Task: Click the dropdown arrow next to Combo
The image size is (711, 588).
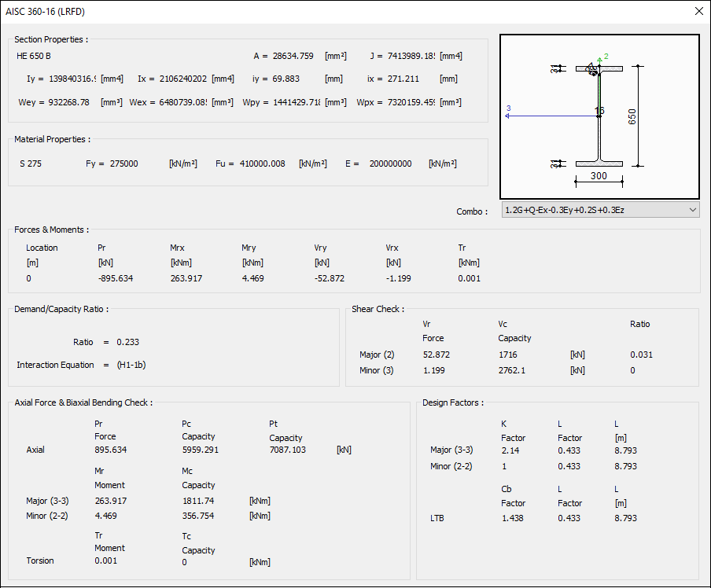Action: (691, 211)
